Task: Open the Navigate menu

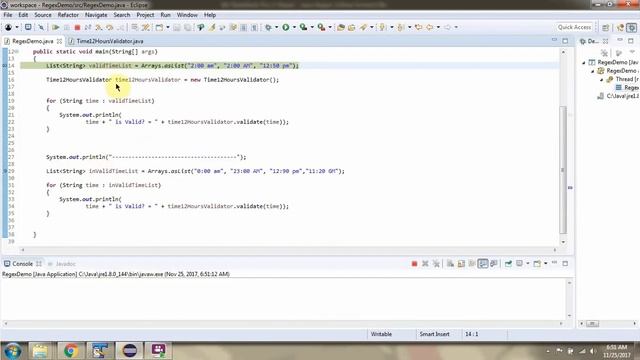Action: pyautogui.click(x=96, y=15)
